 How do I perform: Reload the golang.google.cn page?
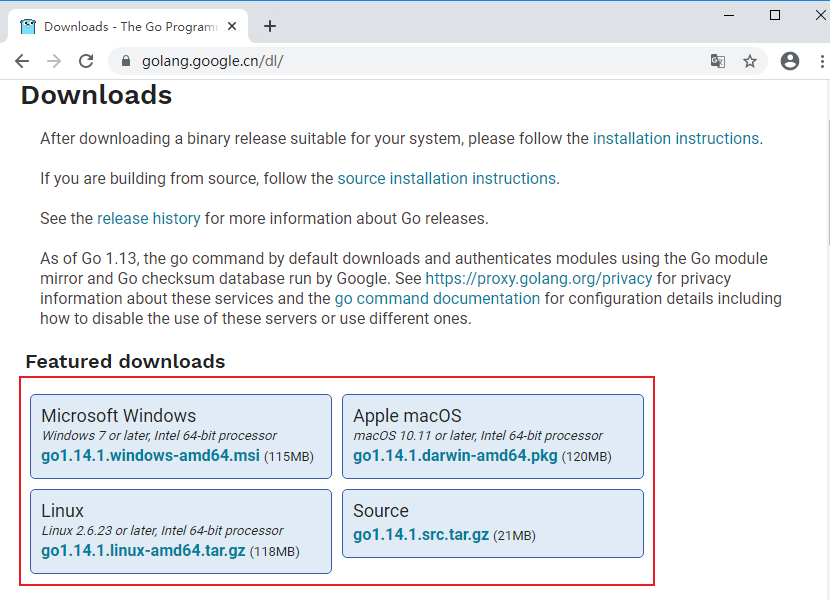tap(86, 61)
